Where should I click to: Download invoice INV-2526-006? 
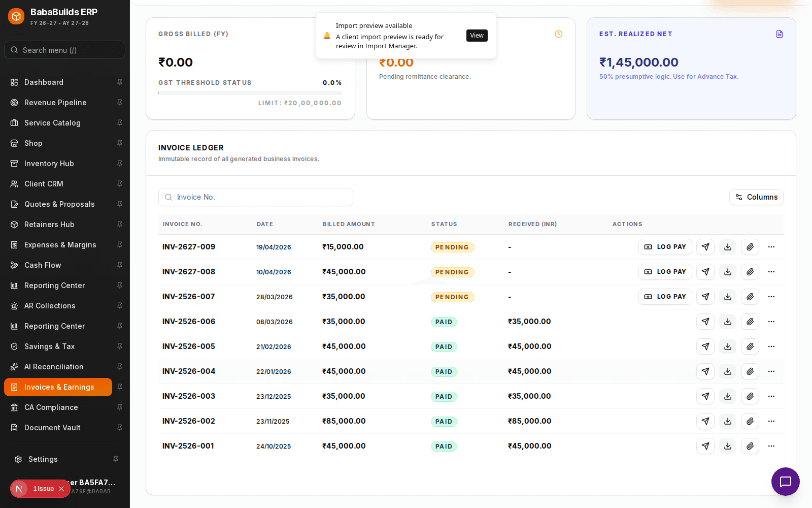[728, 322]
